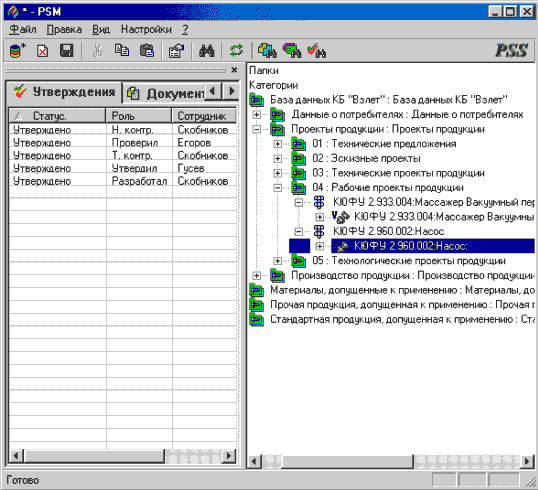Click the find documents binoculars icon
Image resolution: width=538 pixels, height=490 pixels.
pos(267,50)
